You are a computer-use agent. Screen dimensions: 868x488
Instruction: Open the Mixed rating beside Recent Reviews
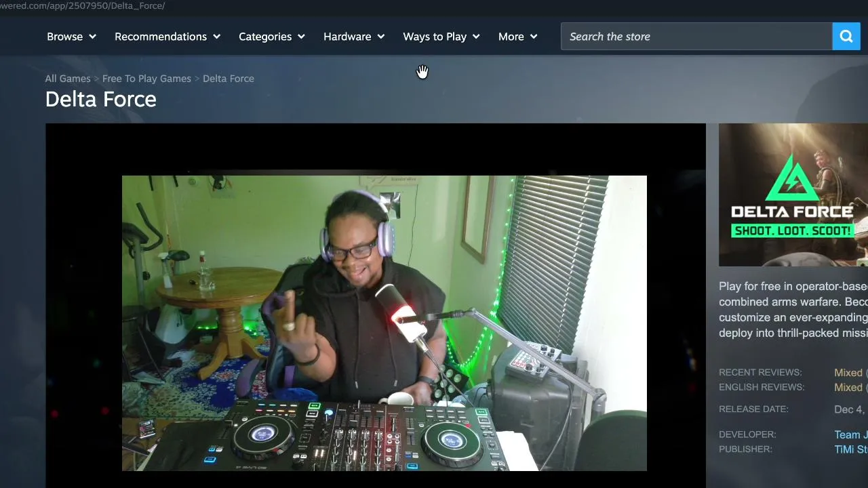[x=848, y=373]
